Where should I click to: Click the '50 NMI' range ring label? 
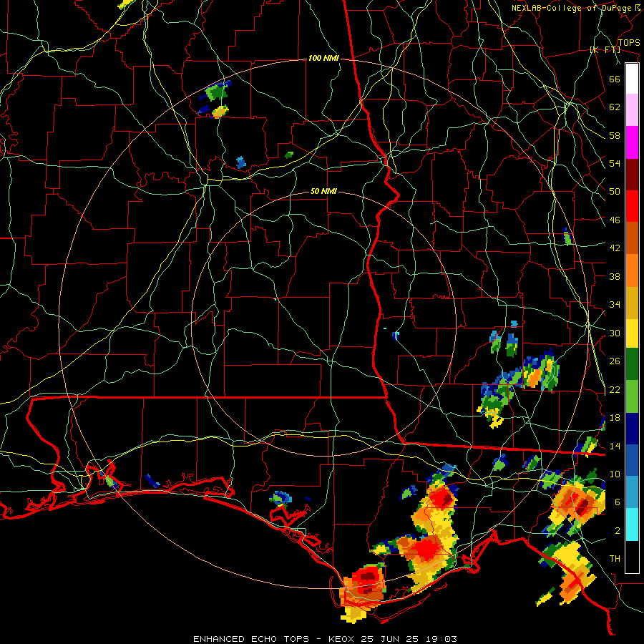coord(323,191)
